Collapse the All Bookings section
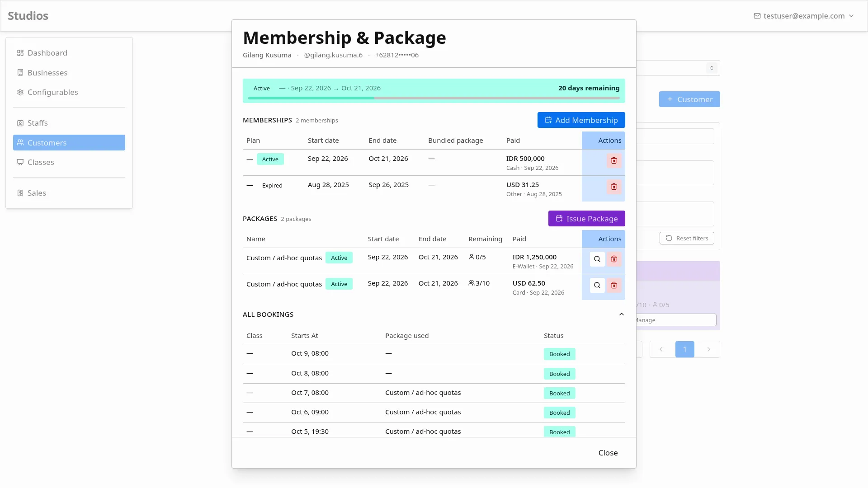868x488 pixels. [x=621, y=314]
